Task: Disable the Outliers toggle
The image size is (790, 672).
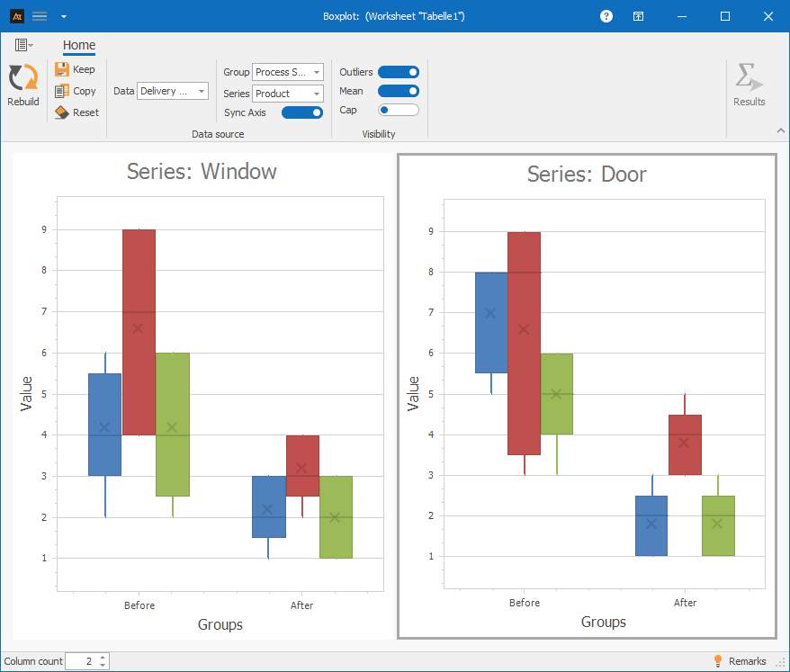Action: 399,72
